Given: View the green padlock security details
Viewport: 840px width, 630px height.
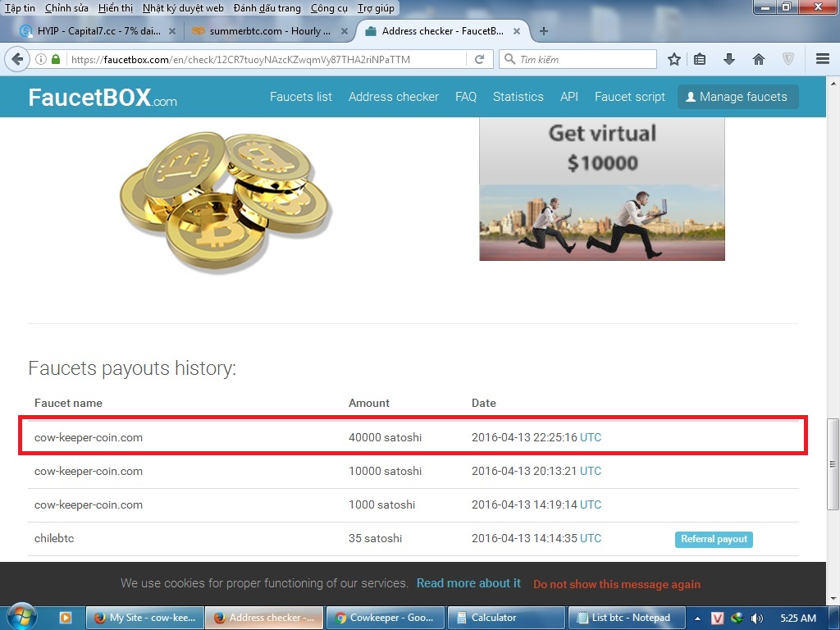Looking at the screenshot, I should coord(56,59).
